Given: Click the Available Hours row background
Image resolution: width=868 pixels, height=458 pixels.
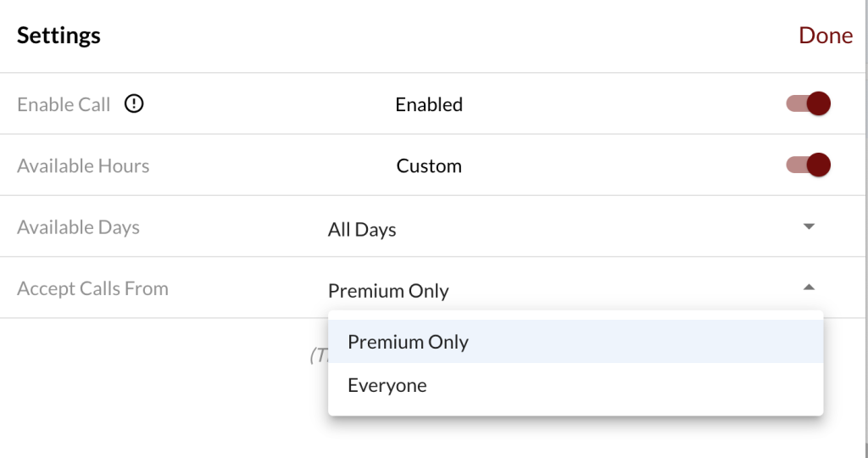Looking at the screenshot, I should pyautogui.click(x=610, y=165).
